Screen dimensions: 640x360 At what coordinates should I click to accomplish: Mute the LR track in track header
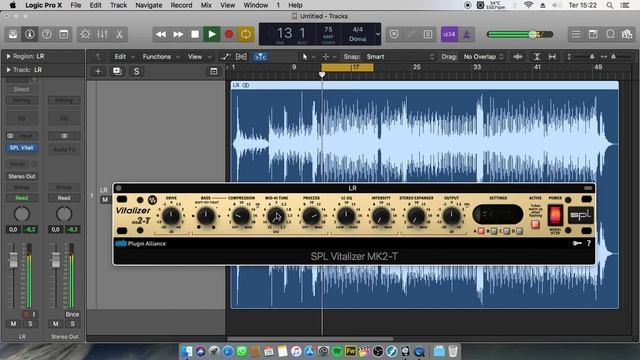[x=105, y=200]
